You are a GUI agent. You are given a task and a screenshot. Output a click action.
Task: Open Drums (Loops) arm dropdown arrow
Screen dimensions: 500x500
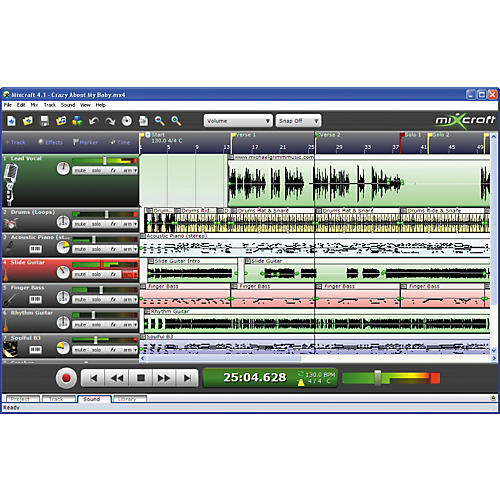pyautogui.click(x=135, y=224)
